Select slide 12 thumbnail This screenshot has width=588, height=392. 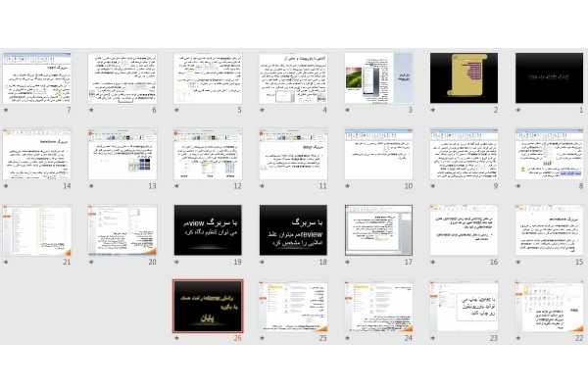208,154
